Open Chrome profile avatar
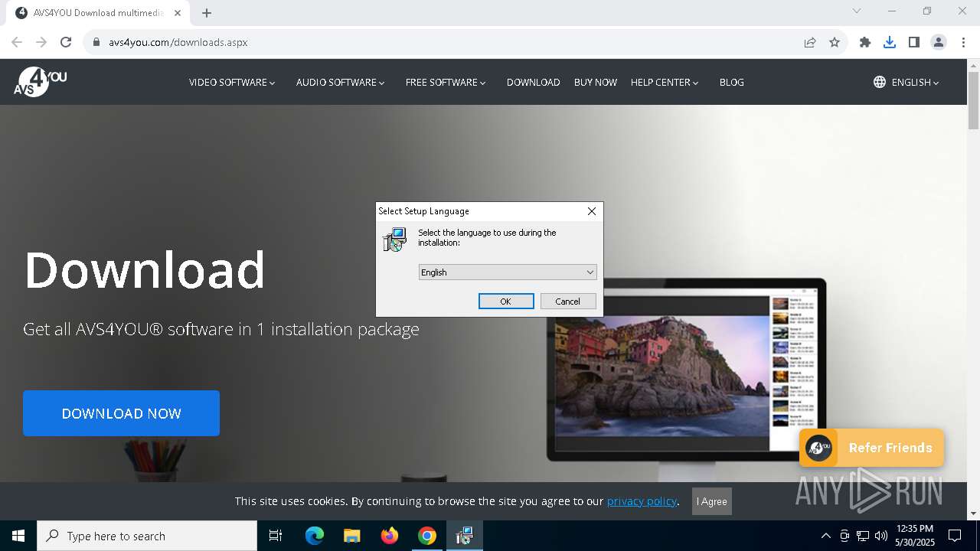The image size is (980, 551). 939,42
